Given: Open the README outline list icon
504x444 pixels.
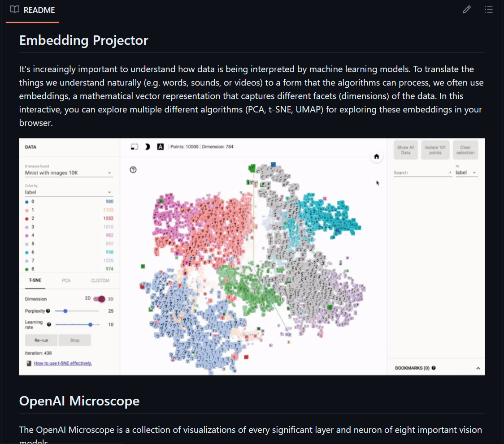Looking at the screenshot, I should click(489, 9).
